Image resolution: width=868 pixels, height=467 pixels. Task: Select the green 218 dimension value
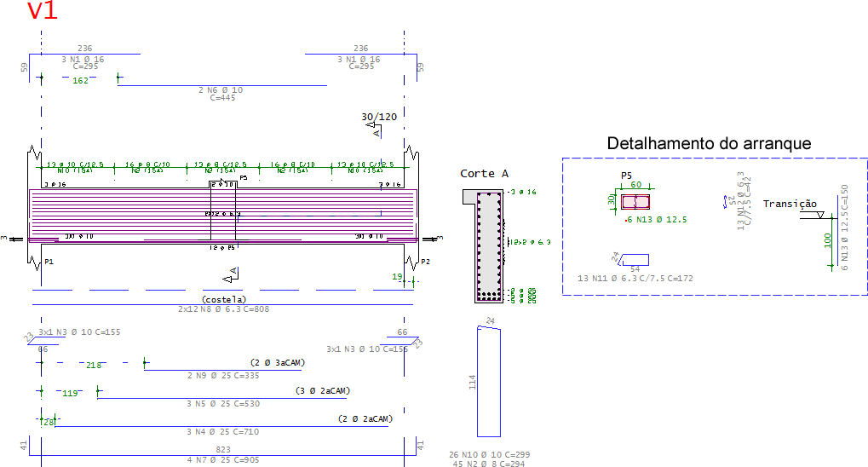pos(94,366)
